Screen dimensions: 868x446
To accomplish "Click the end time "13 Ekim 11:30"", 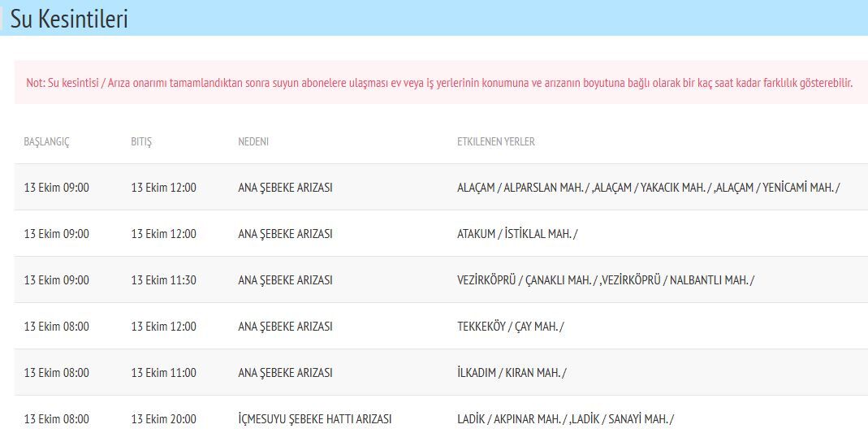I will 164,280.
